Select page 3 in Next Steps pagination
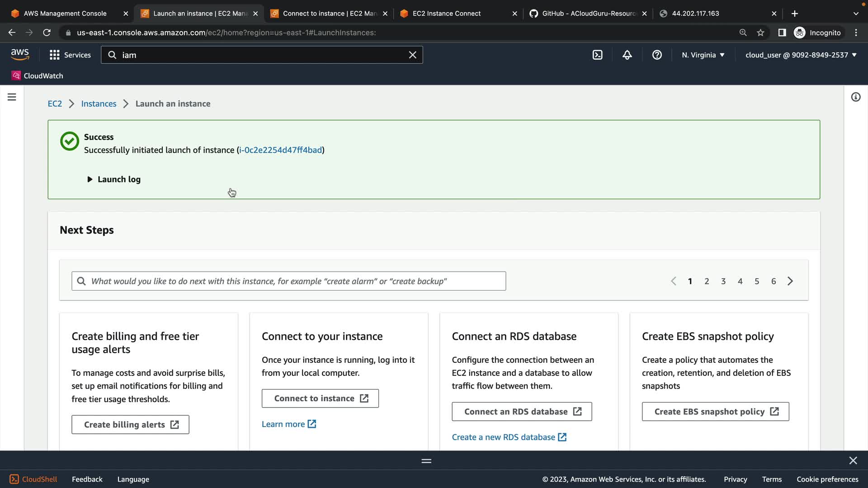868x488 pixels. pyautogui.click(x=723, y=281)
